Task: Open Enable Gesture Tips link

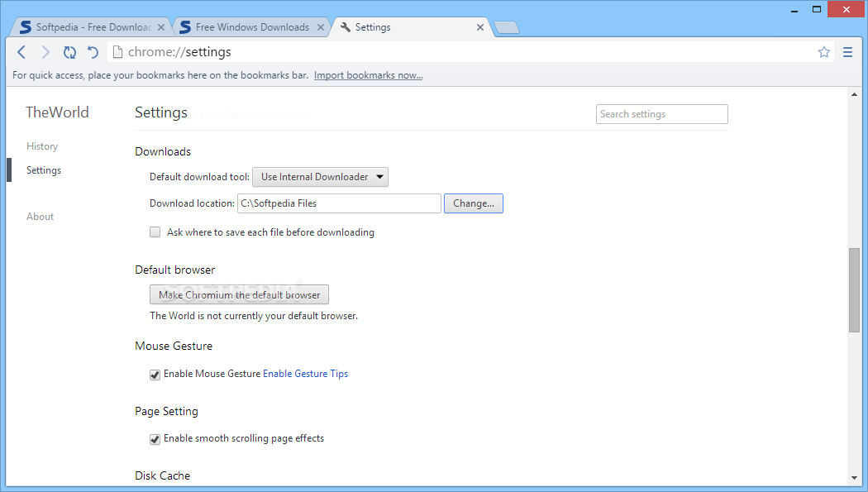Action: point(306,374)
